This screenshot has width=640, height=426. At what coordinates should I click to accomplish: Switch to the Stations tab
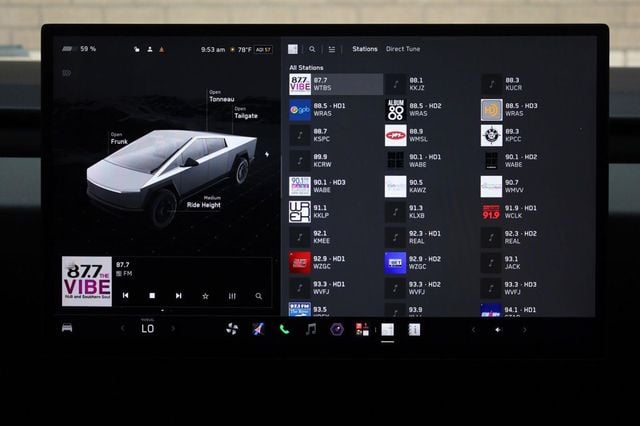click(364, 49)
